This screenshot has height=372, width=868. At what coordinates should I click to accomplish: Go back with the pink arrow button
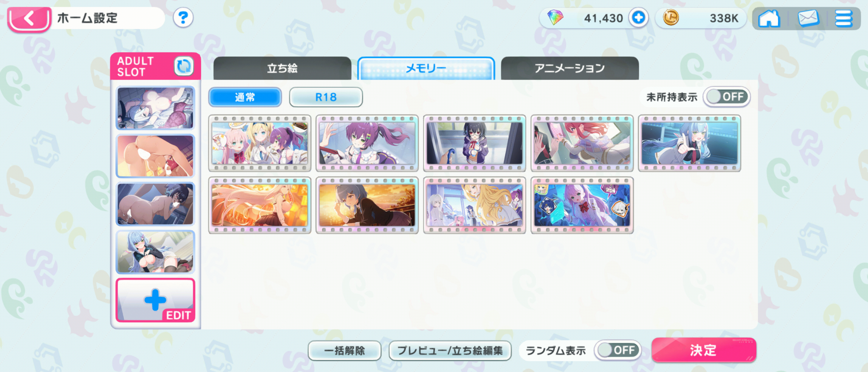[x=29, y=19]
